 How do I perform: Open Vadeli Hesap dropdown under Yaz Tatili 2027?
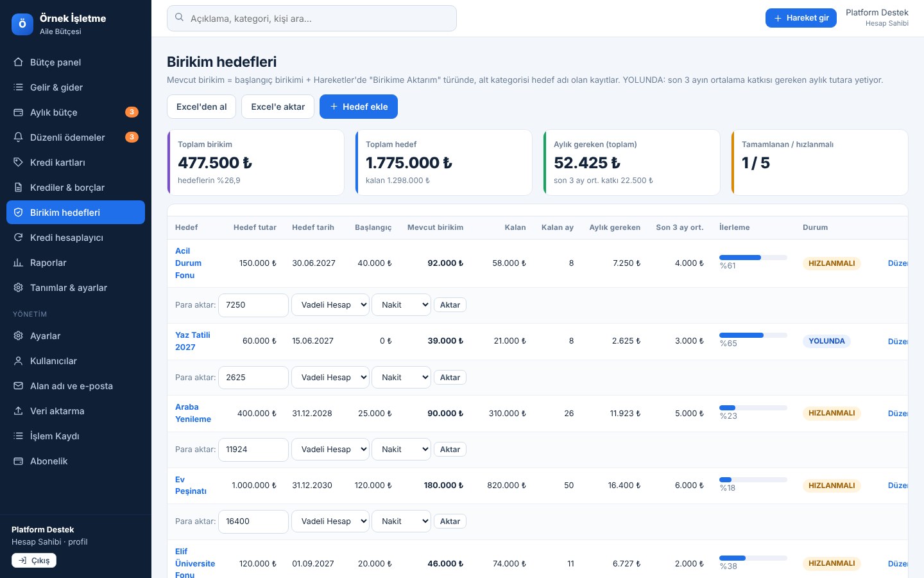tap(330, 378)
